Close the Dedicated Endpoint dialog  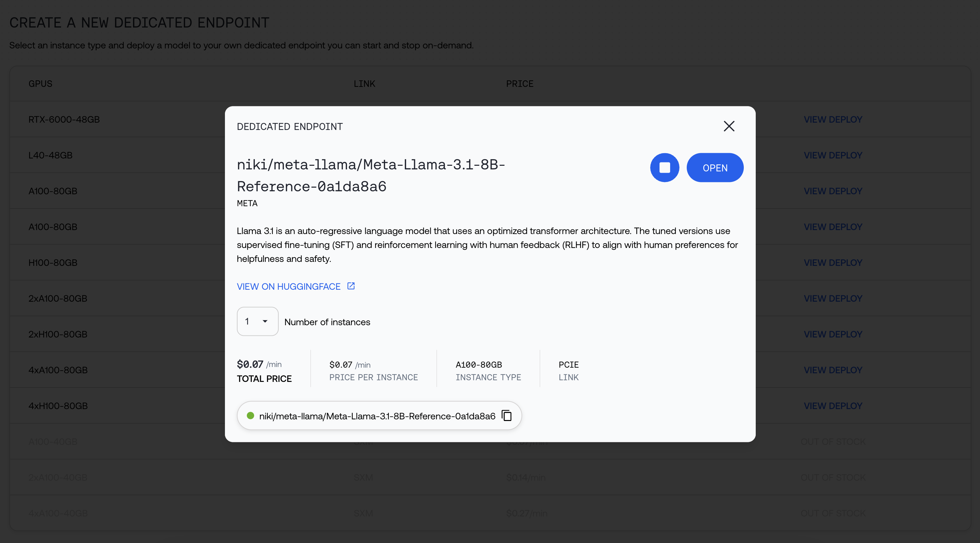point(729,126)
